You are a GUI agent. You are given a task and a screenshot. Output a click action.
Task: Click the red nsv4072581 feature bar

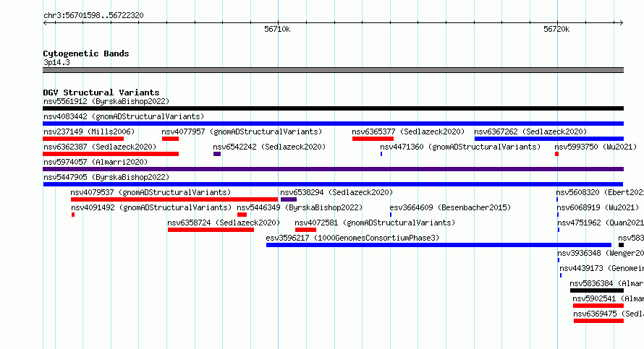pos(305,230)
